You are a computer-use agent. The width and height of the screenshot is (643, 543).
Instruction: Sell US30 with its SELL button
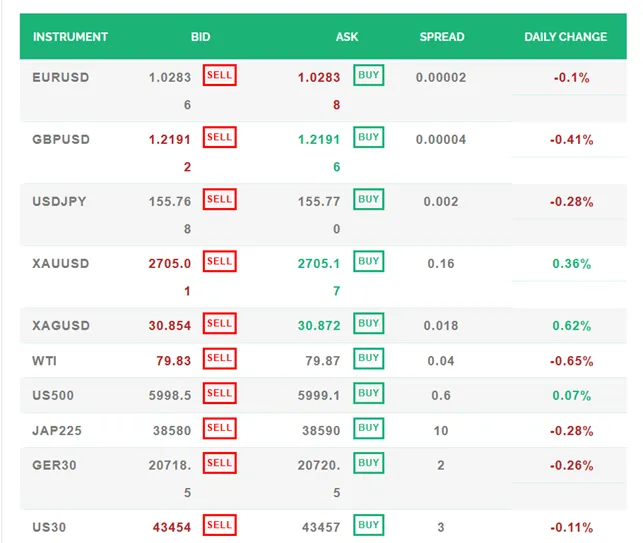tap(219, 525)
